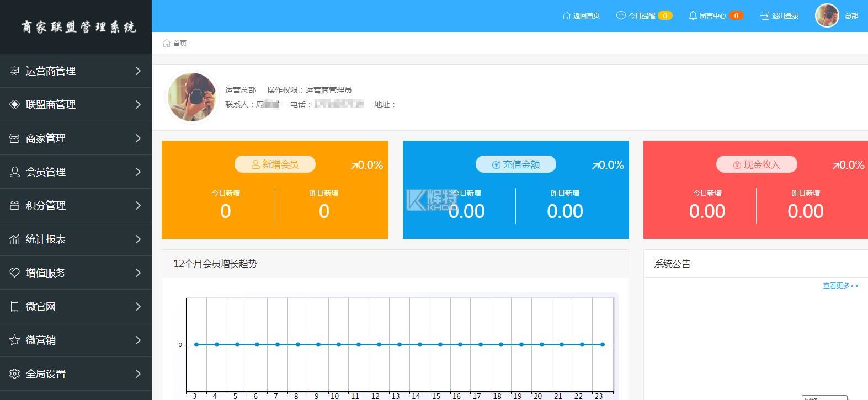The width and height of the screenshot is (868, 400).
Task: Click the 微营销 star icon
Action: pyautogui.click(x=14, y=340)
